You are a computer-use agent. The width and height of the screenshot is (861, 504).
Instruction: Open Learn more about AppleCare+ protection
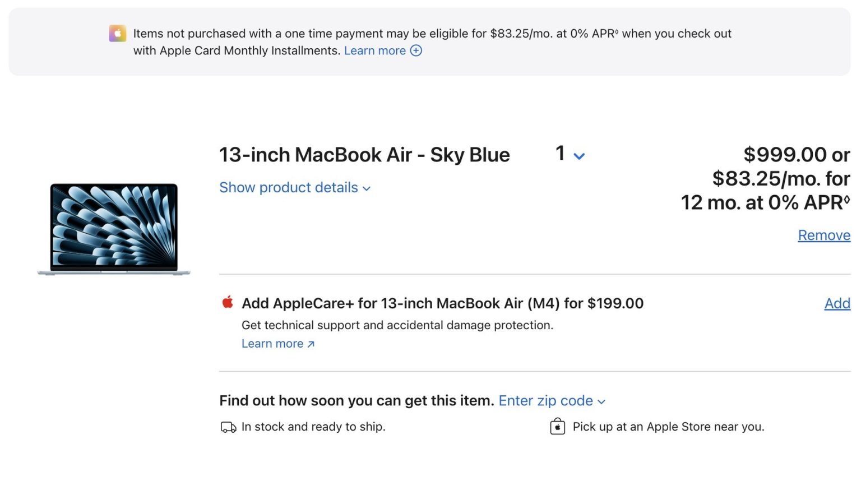click(x=272, y=344)
